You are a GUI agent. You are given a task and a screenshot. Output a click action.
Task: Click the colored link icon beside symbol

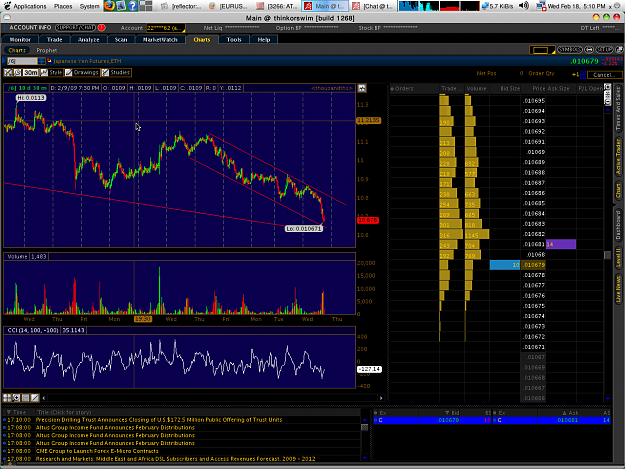[x=49, y=61]
